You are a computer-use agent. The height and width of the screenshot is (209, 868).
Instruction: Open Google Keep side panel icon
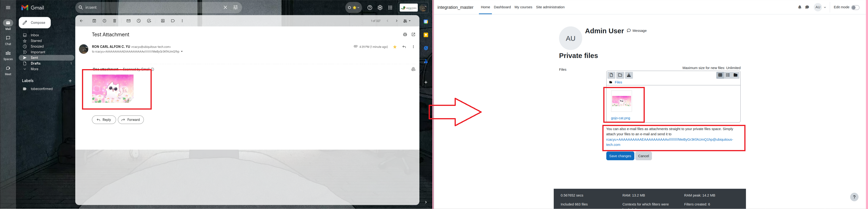point(426,35)
